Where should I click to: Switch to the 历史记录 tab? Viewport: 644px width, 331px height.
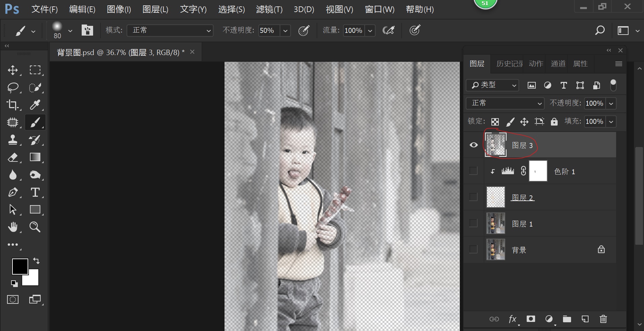(510, 64)
